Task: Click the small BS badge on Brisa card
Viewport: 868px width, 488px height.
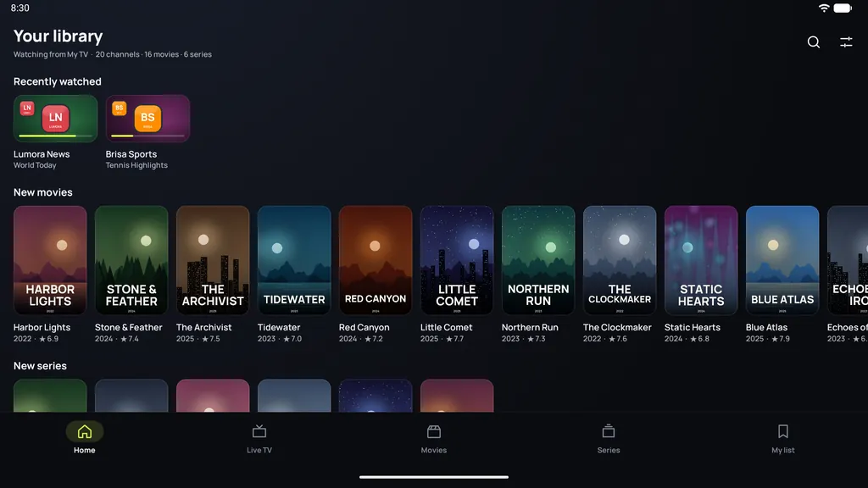Action: tap(119, 108)
